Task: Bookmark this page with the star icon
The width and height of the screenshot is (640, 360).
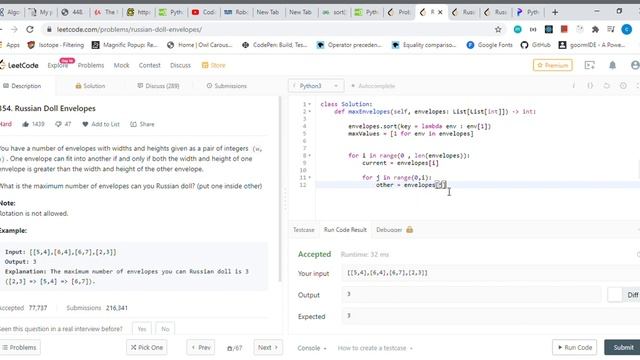Action: [498, 29]
